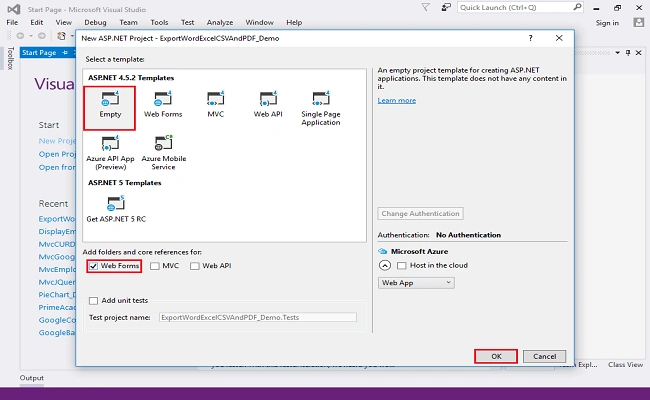650x400 pixels.
Task: Open the File menu
Action: 12,22
